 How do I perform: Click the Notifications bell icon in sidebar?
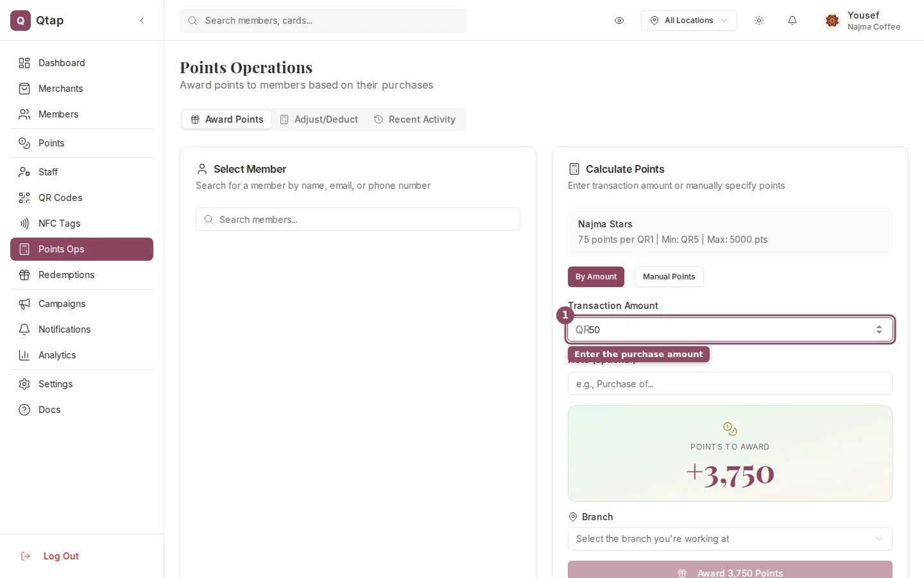[x=24, y=329]
